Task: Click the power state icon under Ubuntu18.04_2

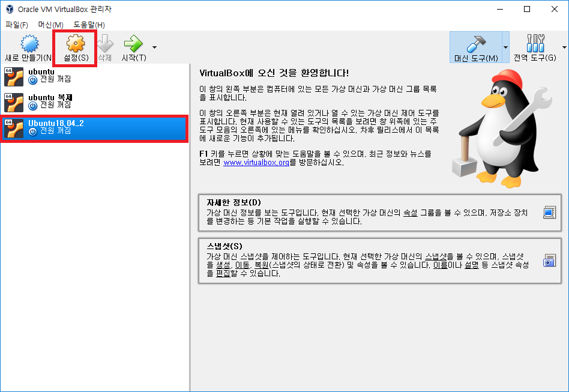Action: tap(32, 131)
